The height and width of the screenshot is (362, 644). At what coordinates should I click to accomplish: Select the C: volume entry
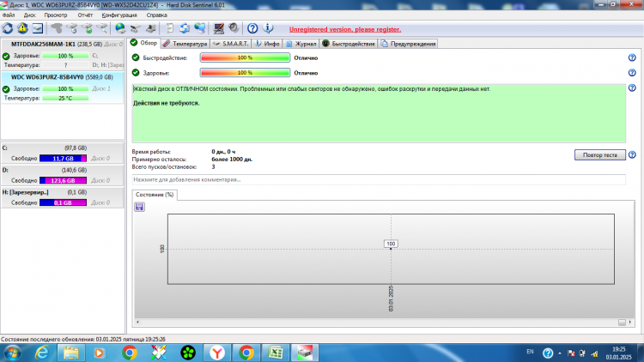(63, 154)
